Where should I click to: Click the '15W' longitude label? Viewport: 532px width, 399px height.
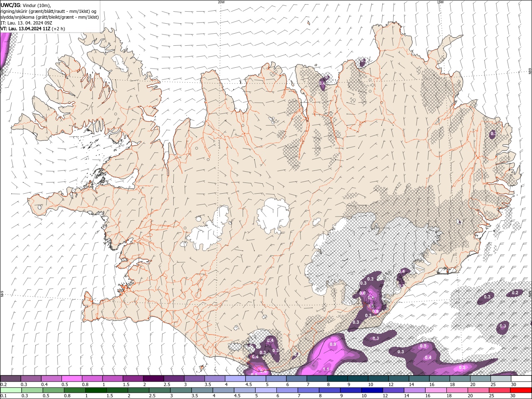[440, 2]
